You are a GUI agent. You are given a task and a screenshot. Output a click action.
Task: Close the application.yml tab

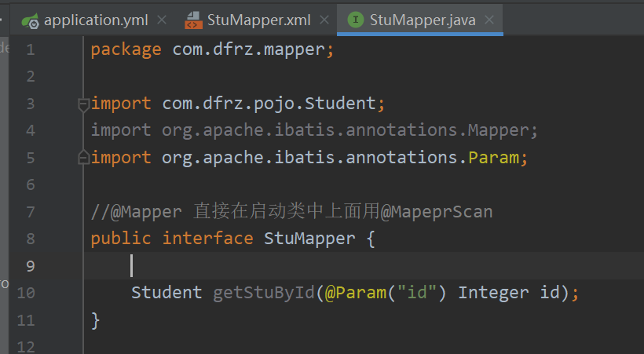point(162,20)
